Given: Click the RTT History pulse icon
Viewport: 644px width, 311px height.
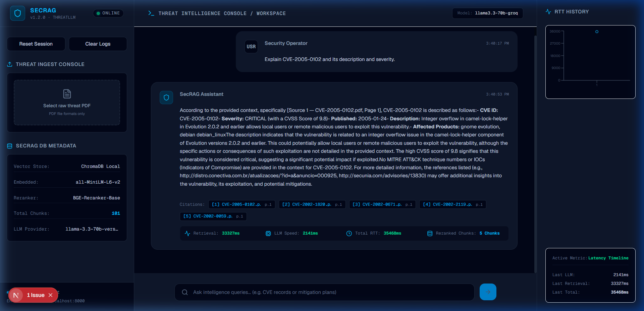Looking at the screenshot, I should tap(548, 12).
